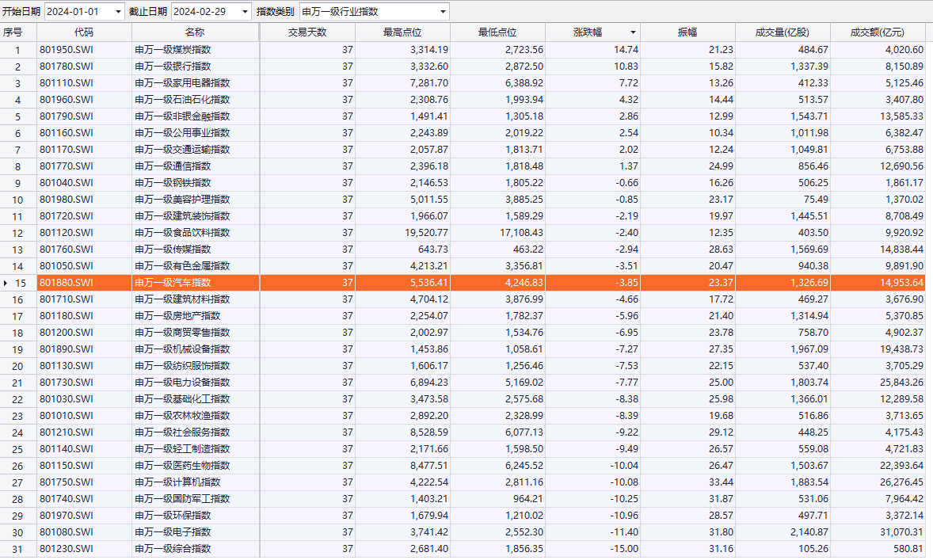Viewport: 933px width, 560px height.
Task: Sort by the 成交额(亿元) column header
Action: point(878,32)
